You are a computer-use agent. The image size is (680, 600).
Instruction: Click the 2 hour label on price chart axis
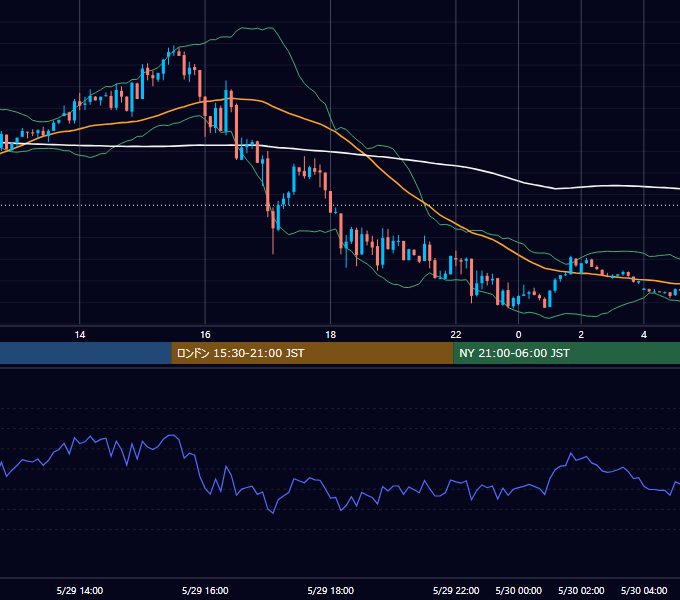(581, 335)
